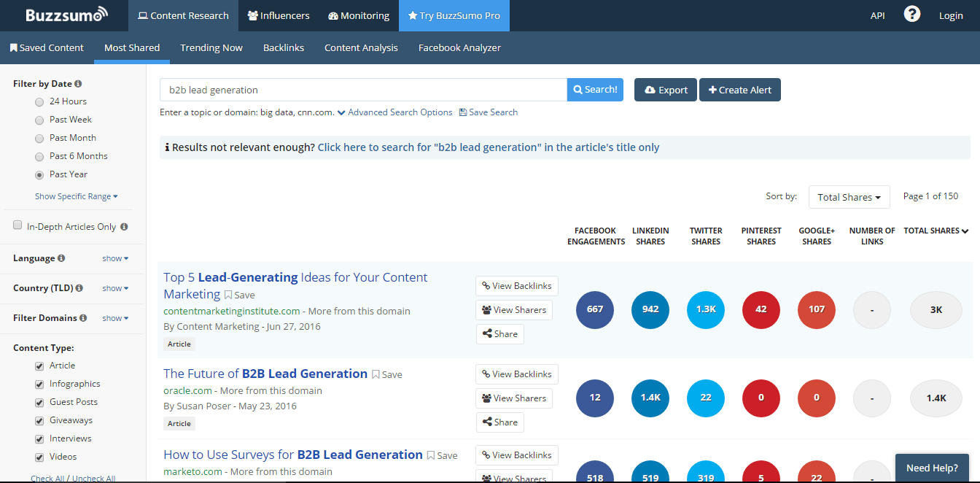The height and width of the screenshot is (483, 980).
Task: Uncheck the Giveaways content type
Action: 39,420
